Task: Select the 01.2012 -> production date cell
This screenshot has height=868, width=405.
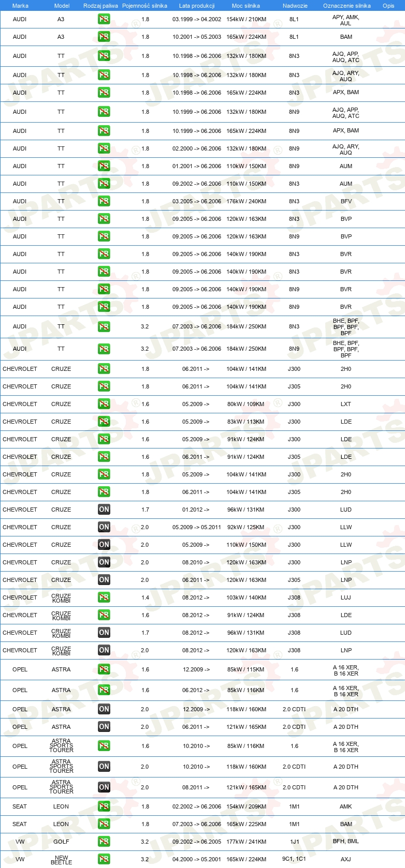Action: (x=196, y=510)
